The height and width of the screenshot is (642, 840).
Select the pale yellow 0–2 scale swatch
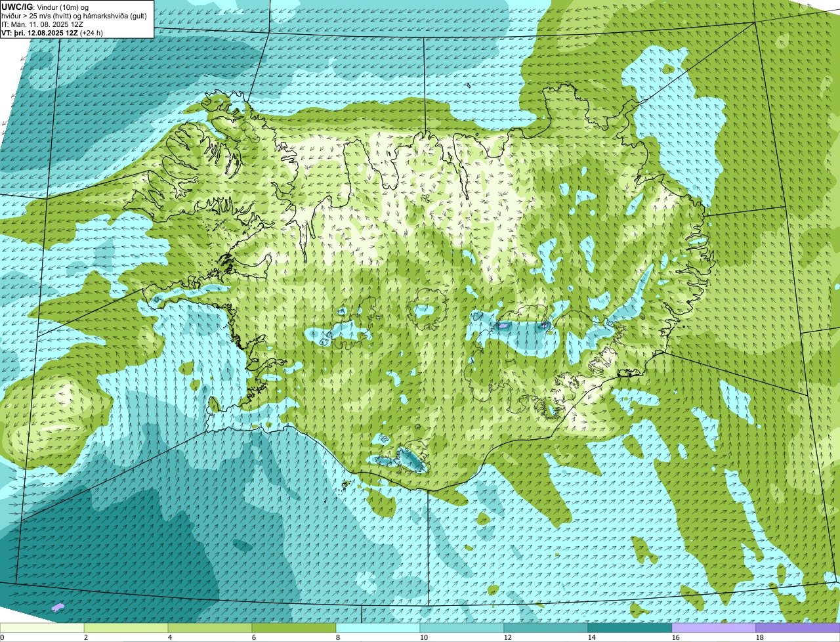tap(42, 628)
